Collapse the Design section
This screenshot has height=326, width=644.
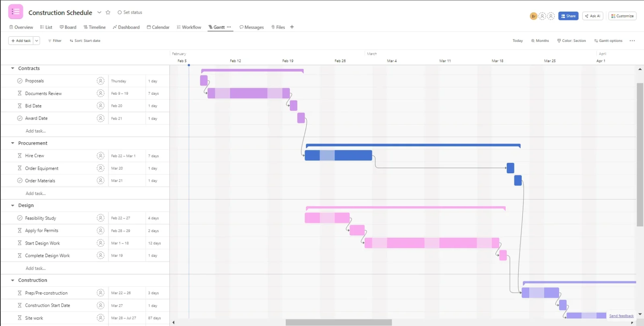(x=12, y=206)
